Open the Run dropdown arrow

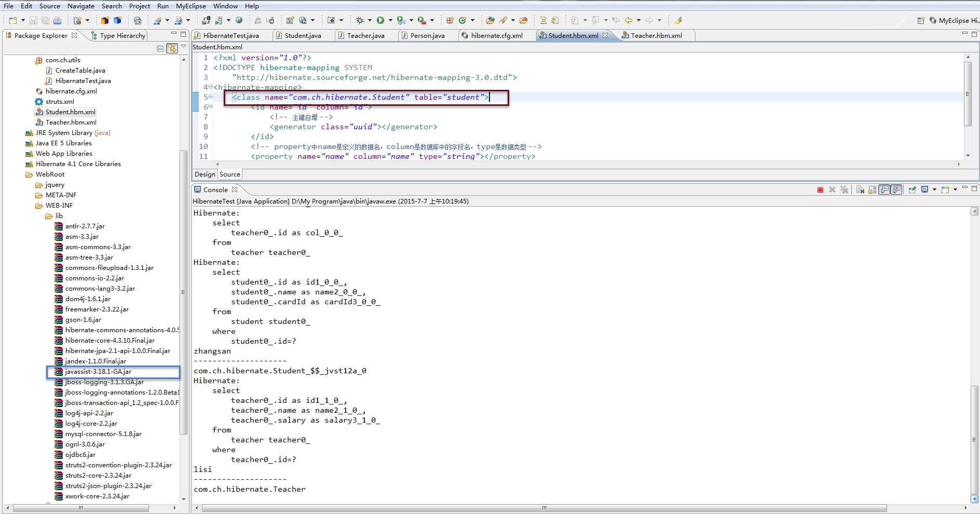pyautogui.click(x=390, y=20)
